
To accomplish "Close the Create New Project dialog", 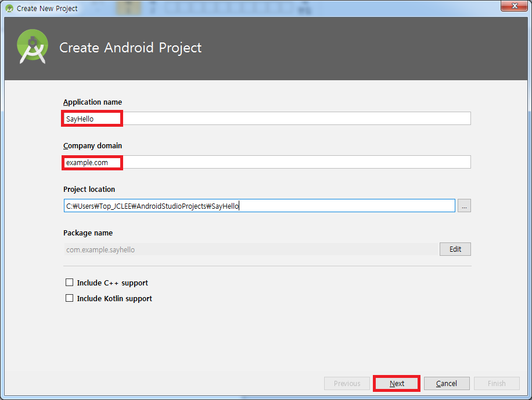I will coord(514,6).
